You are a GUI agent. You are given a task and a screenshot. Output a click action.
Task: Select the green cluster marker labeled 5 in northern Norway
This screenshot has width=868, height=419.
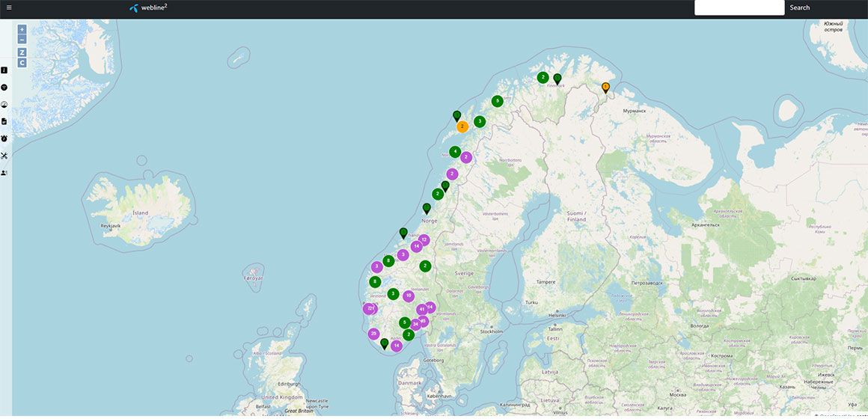tap(497, 101)
